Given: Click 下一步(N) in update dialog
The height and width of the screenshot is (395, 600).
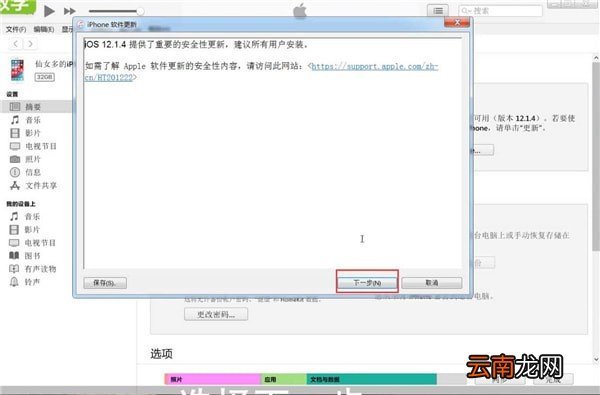Looking at the screenshot, I should [367, 283].
